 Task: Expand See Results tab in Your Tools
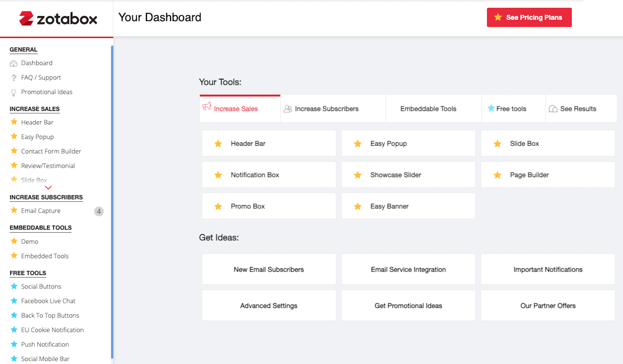pos(578,108)
